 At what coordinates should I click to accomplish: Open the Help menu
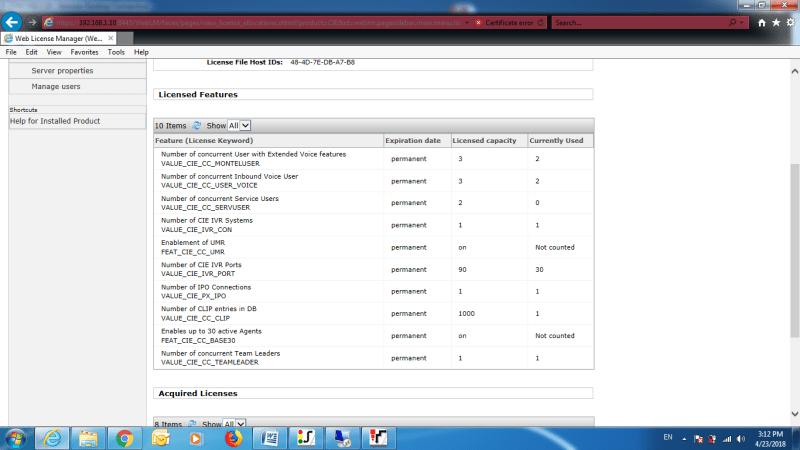[141, 52]
